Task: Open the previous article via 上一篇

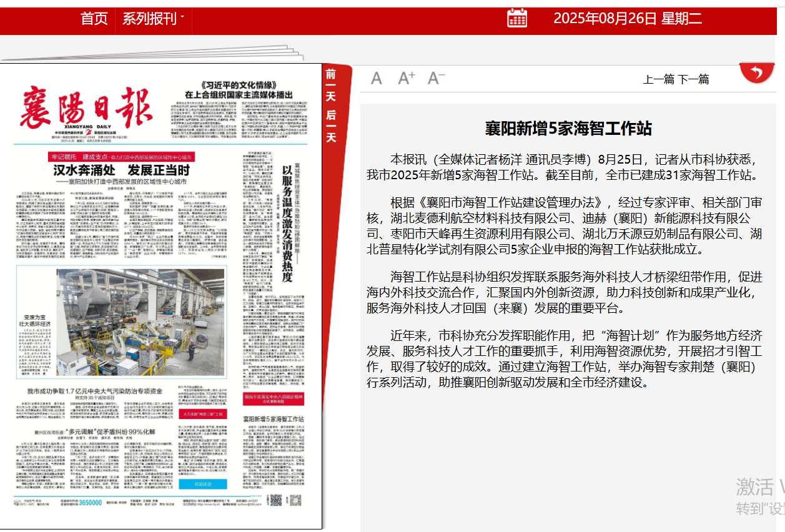Action: coord(658,79)
